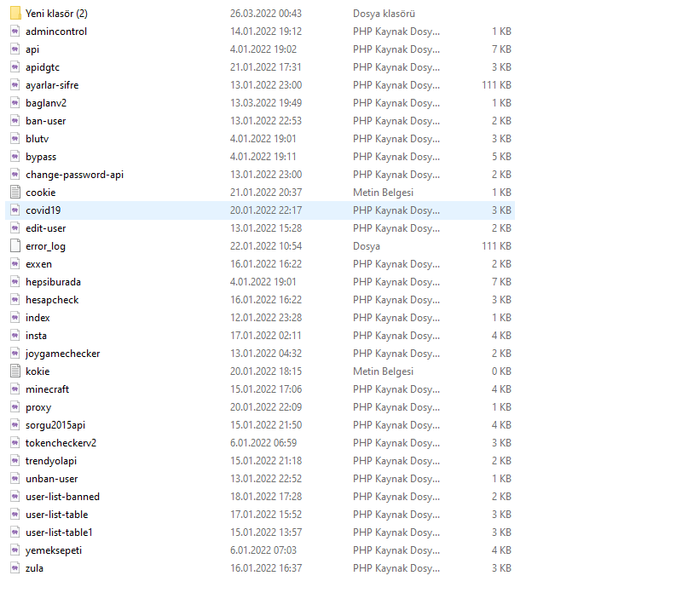Click the insta file icon
Screen dimensions: 688x616
(x=15, y=336)
